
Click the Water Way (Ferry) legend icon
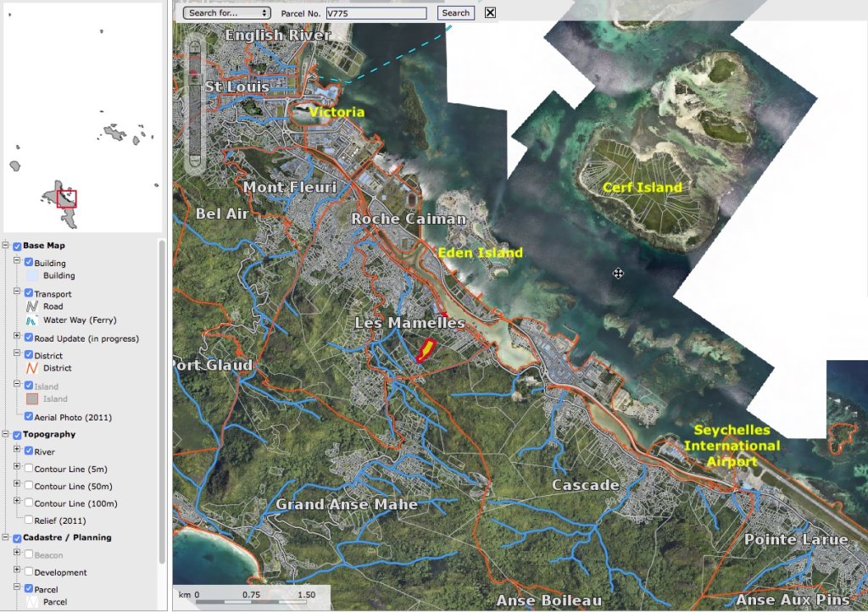pyautogui.click(x=32, y=320)
